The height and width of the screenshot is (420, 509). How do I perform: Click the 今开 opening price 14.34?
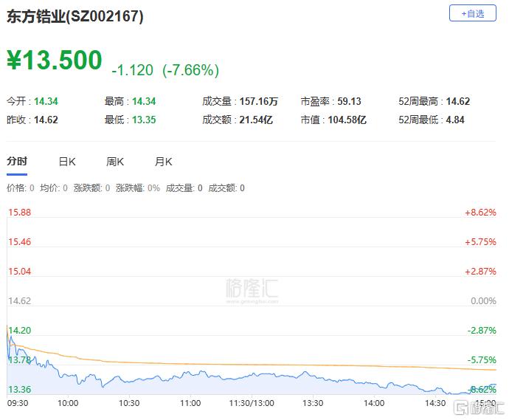pyautogui.click(x=46, y=101)
